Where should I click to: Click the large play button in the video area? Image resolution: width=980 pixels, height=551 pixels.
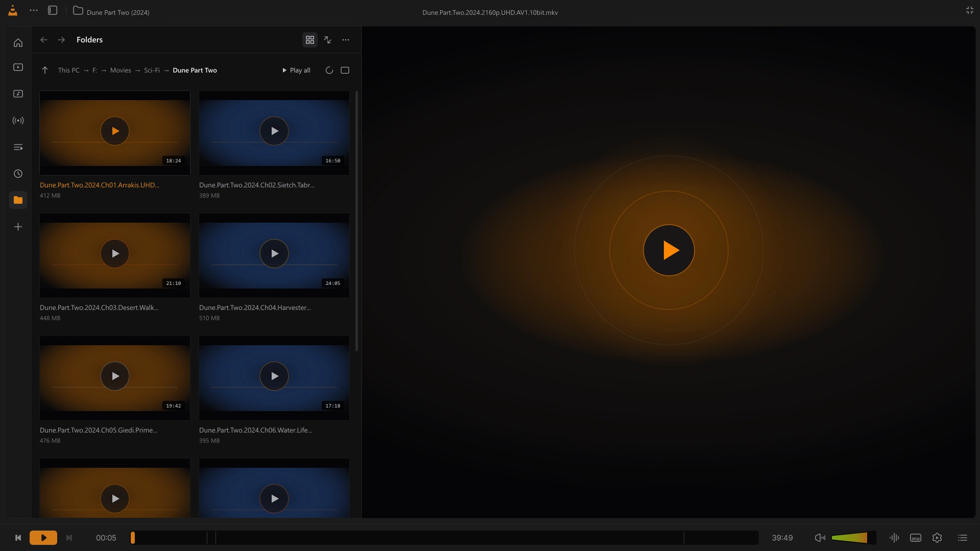[669, 250]
